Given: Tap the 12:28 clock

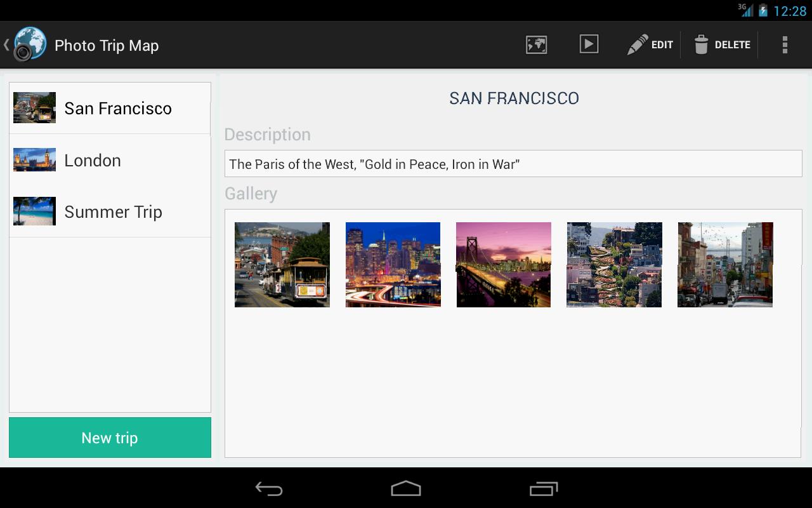Looking at the screenshot, I should 790,11.
